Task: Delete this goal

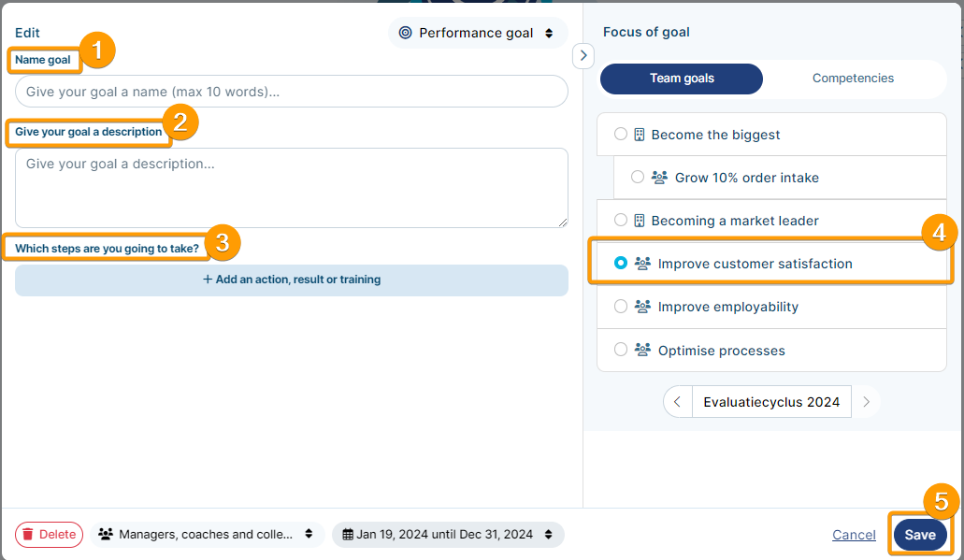Action: tap(50, 535)
